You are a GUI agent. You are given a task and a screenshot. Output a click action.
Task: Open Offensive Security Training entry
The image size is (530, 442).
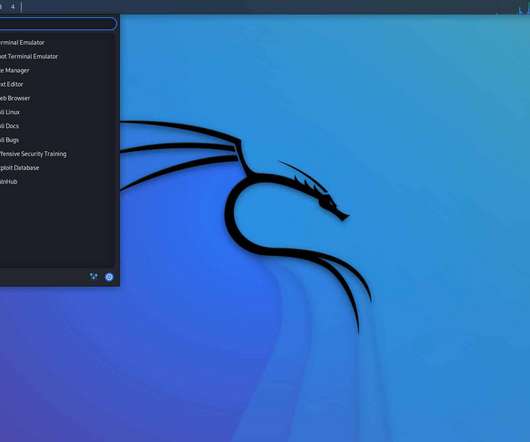(33, 154)
